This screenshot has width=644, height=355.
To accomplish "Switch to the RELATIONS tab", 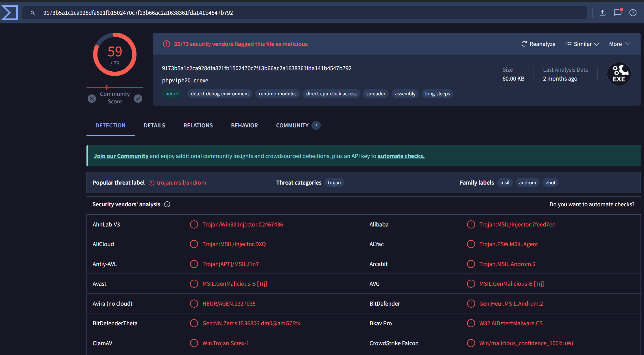I will coord(198,125).
